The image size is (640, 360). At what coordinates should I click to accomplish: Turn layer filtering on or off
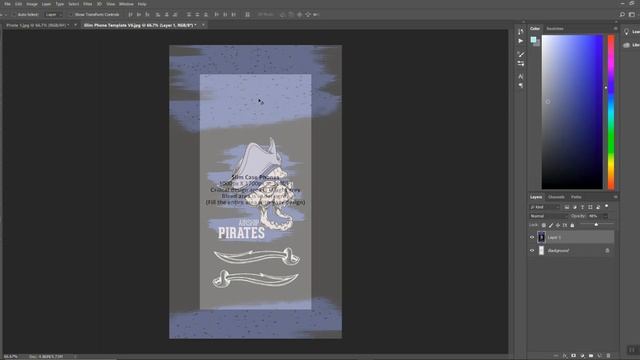607,207
